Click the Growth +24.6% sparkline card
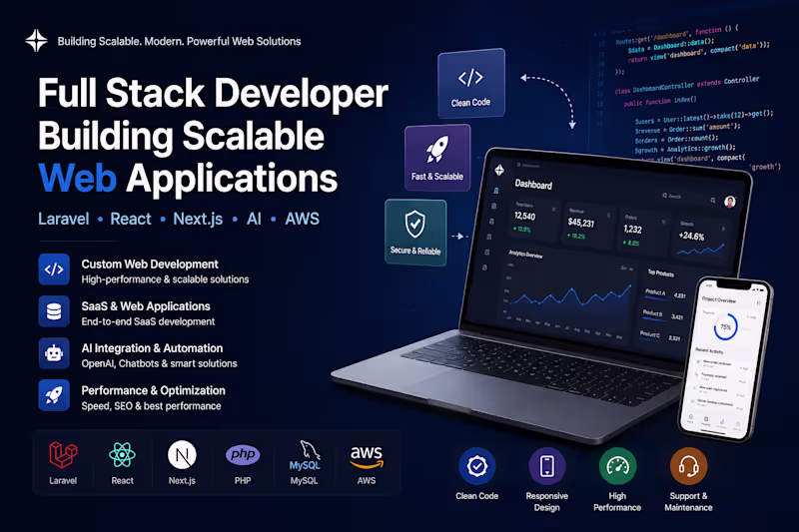 point(702,240)
